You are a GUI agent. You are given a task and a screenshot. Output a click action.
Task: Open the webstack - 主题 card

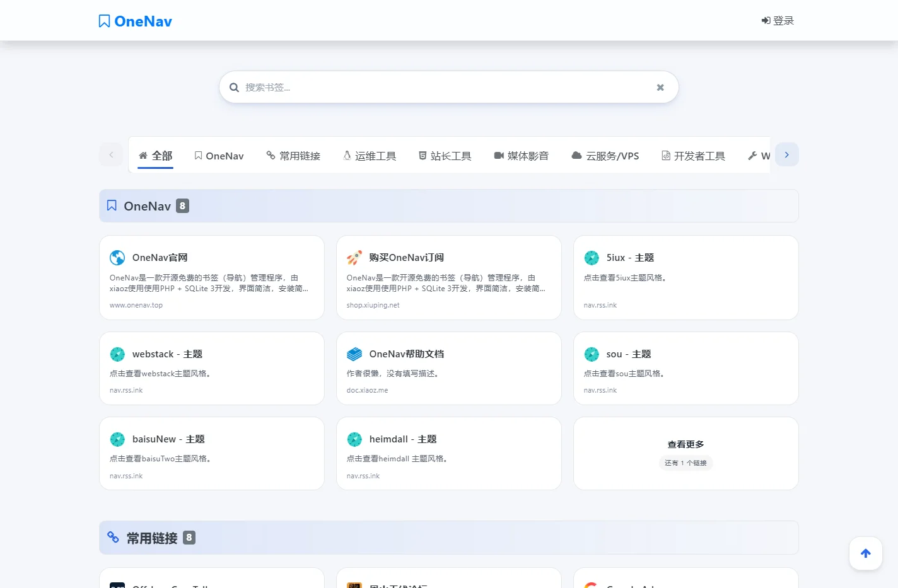pyautogui.click(x=212, y=369)
